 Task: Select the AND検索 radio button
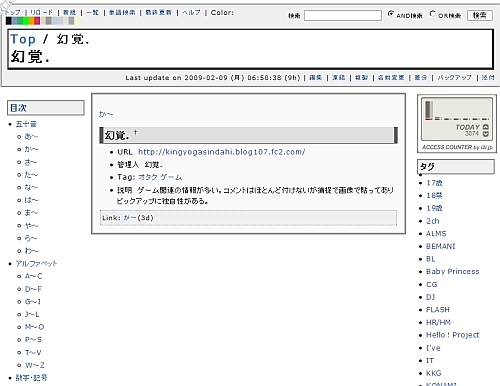click(390, 14)
